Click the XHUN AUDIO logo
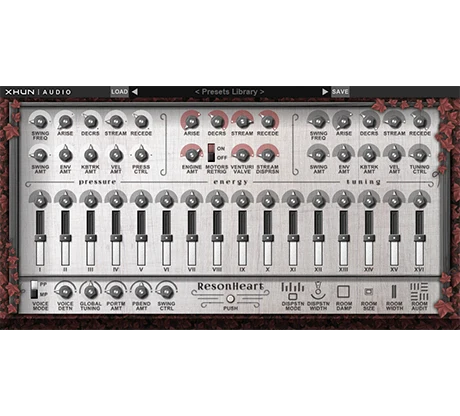The width and height of the screenshot is (460, 416). coord(38,92)
